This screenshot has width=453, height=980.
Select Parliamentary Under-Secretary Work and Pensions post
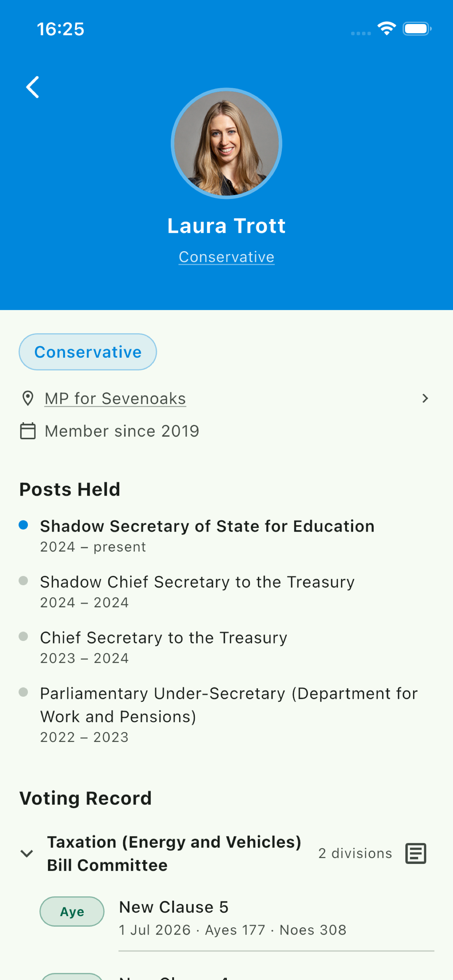pos(229,714)
